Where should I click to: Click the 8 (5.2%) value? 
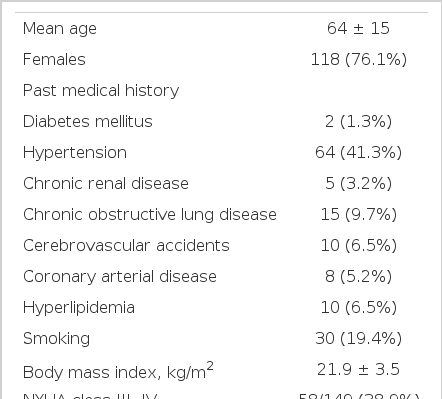(358, 277)
